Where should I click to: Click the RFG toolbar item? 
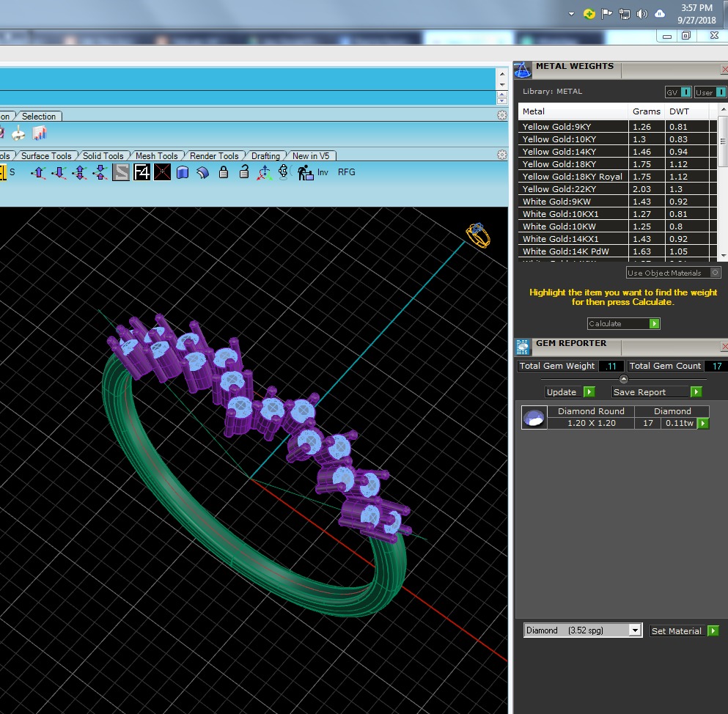point(346,172)
